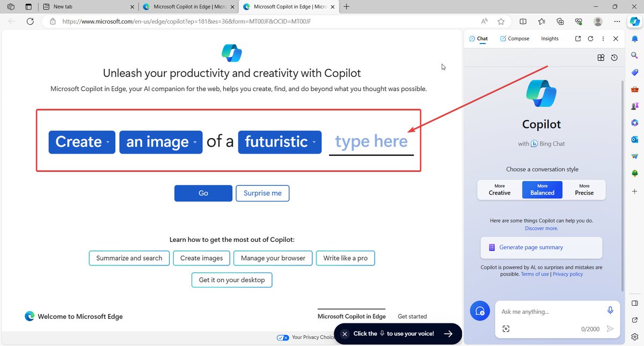
Task: Open the tab actions menu icon
Action: 28,6
